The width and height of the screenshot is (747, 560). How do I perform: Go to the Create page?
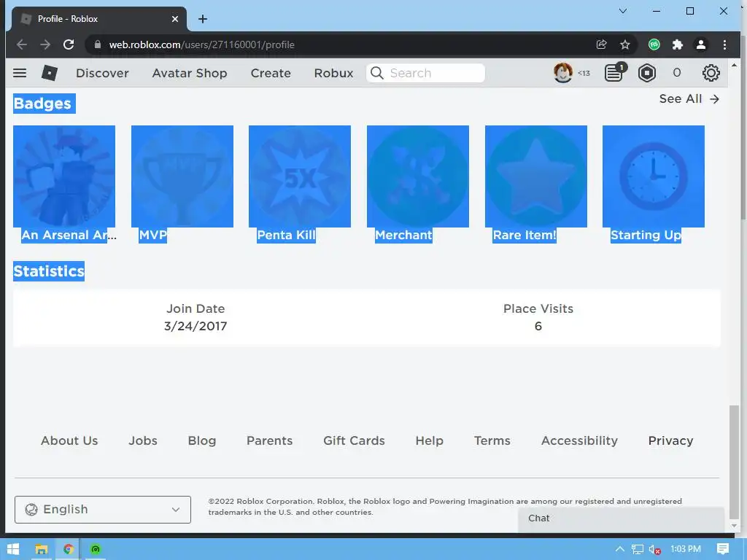pyautogui.click(x=271, y=73)
